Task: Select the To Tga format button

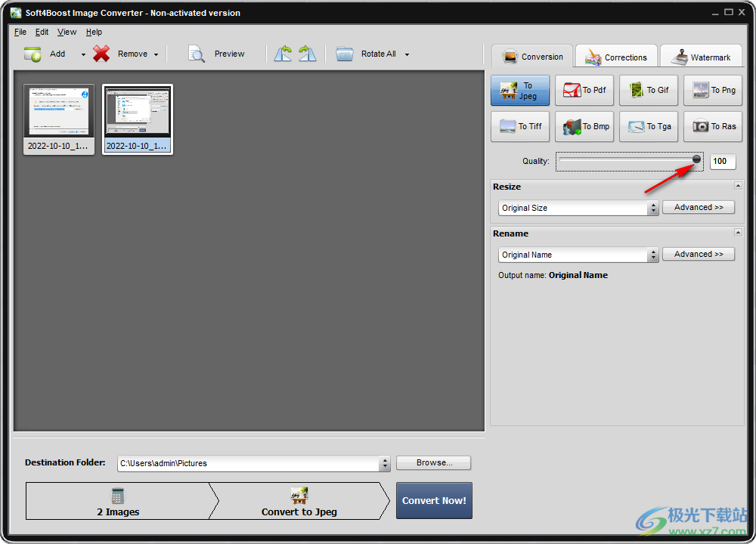Action: [649, 126]
